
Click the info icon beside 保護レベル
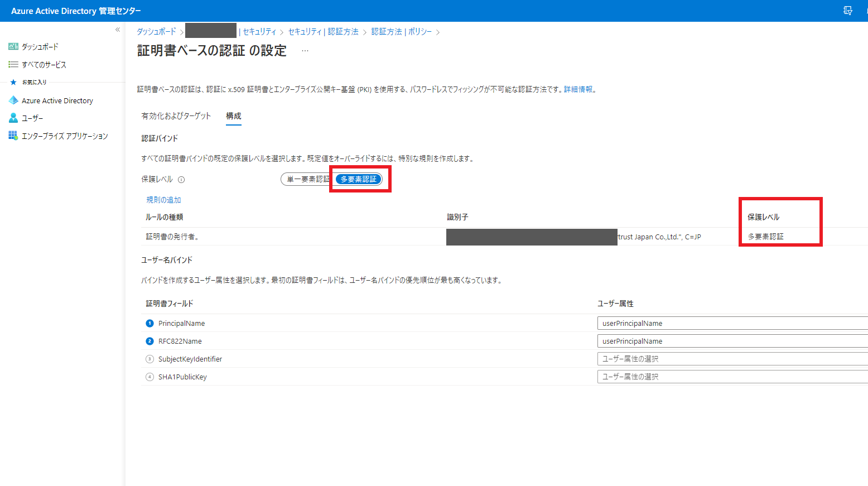tap(181, 180)
